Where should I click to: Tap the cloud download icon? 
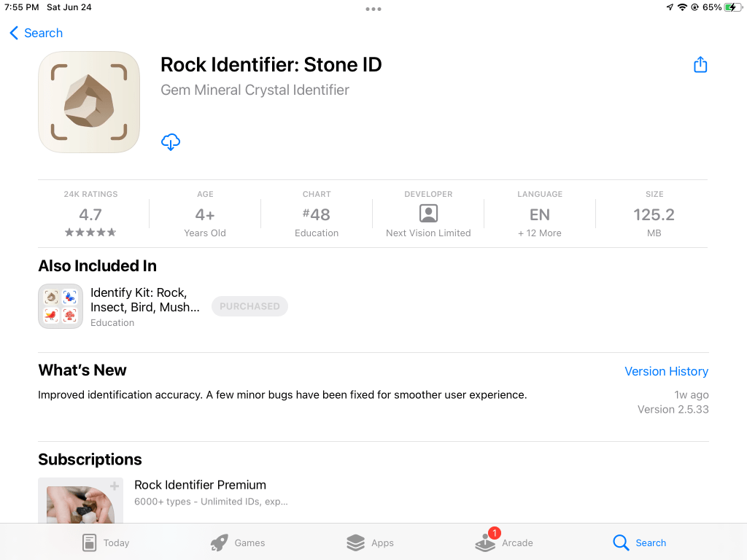point(170,142)
